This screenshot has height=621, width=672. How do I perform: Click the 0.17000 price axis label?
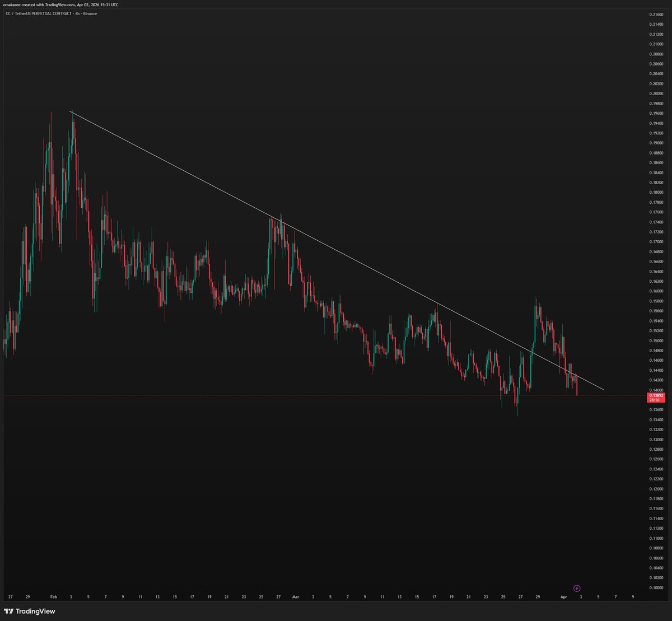point(656,241)
